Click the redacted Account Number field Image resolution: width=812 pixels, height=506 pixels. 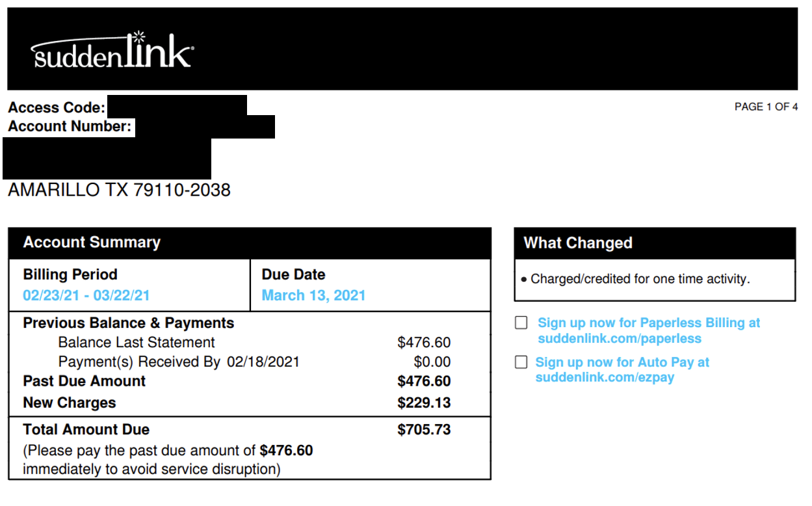tap(204, 127)
